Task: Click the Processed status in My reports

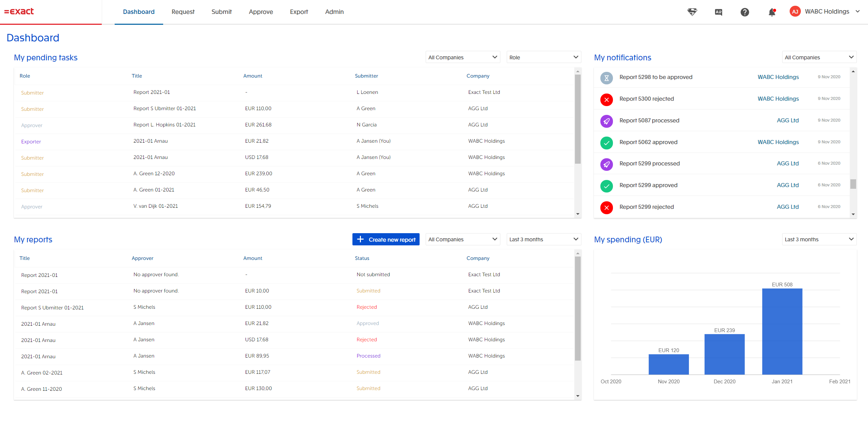Action: coord(368,356)
